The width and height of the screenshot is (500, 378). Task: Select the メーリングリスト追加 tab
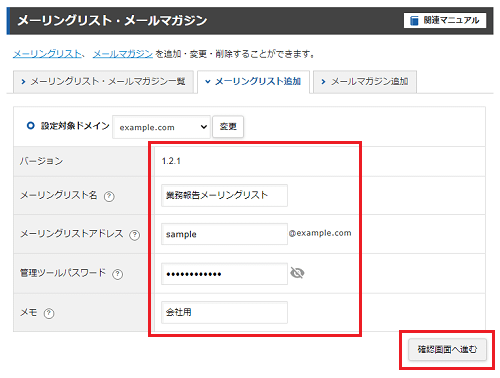[x=254, y=82]
